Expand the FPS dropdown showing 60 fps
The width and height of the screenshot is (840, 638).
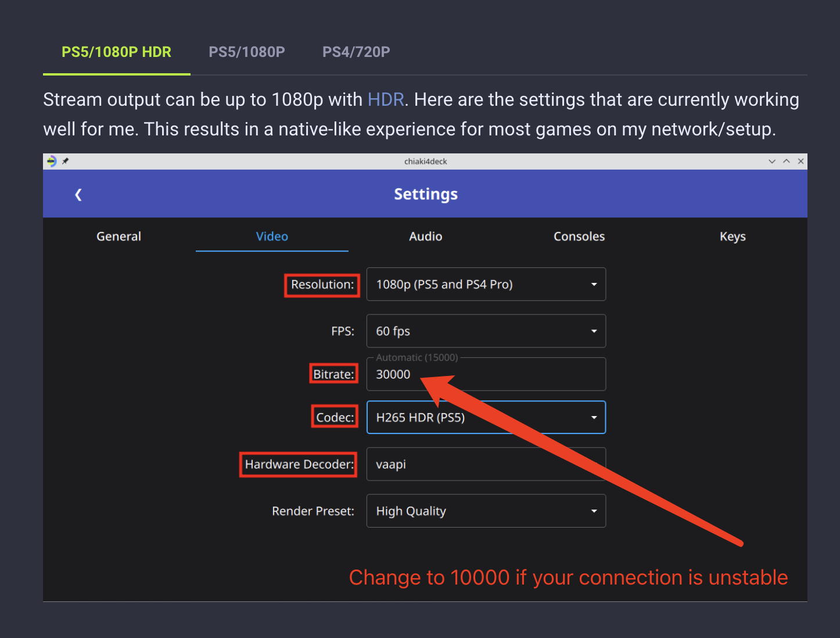[486, 331]
